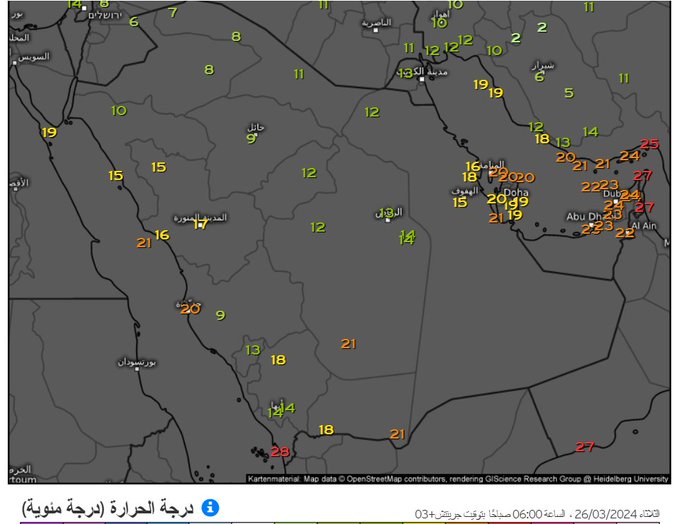Image resolution: width=679 pixels, height=524 pixels.
Task: Click the Abu Dhabi city label
Action: click(585, 216)
